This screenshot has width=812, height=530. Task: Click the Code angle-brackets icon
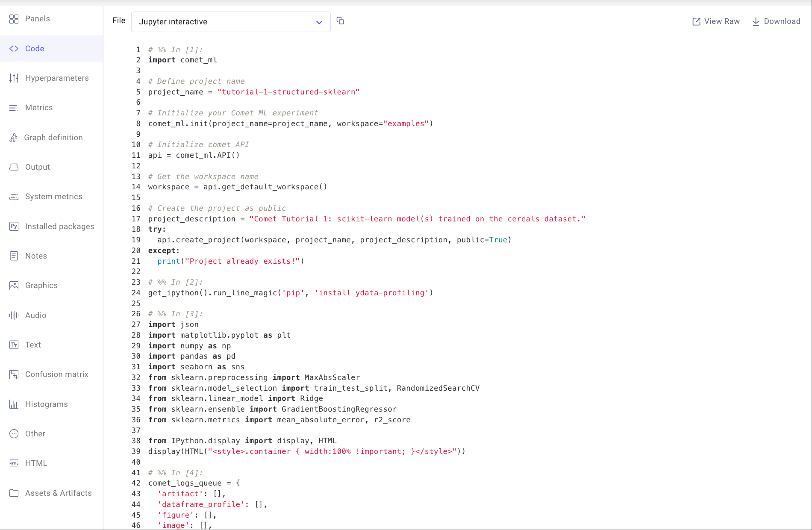pyautogui.click(x=14, y=48)
